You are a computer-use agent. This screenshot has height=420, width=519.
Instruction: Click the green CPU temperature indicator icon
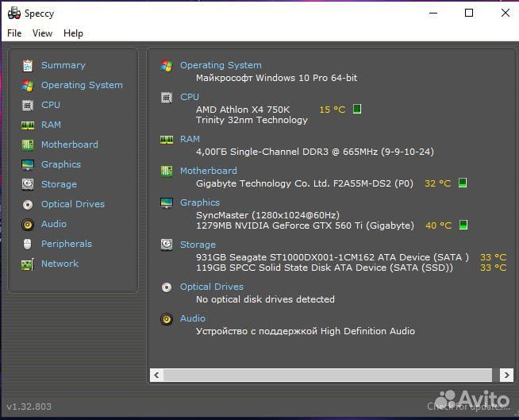pyautogui.click(x=357, y=109)
